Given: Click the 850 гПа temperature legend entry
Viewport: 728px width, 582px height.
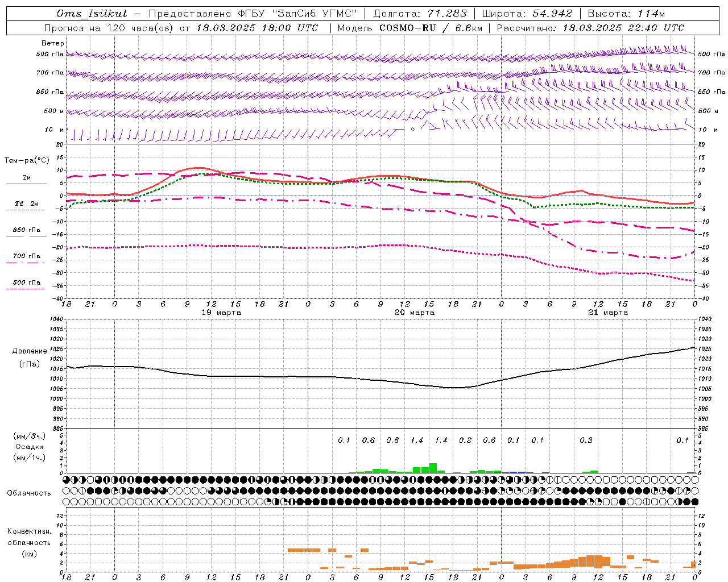Looking at the screenshot, I should (27, 230).
